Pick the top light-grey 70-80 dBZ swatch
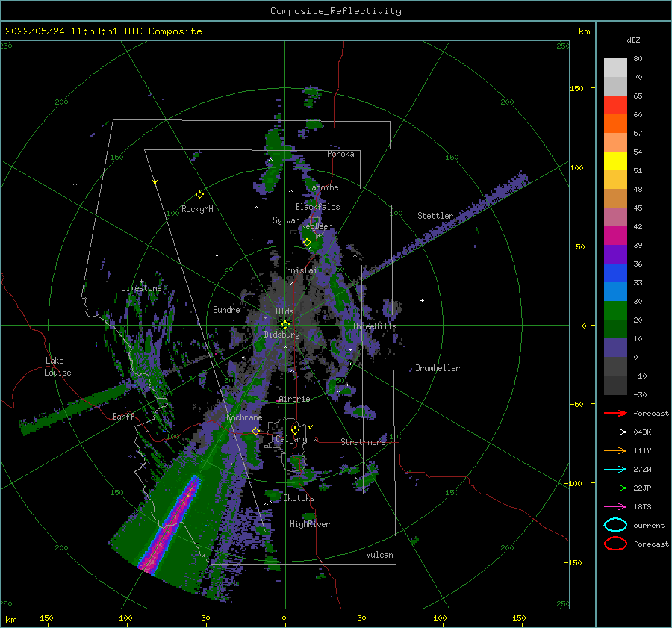Image resolution: width=672 pixels, height=628 pixels. tap(615, 68)
